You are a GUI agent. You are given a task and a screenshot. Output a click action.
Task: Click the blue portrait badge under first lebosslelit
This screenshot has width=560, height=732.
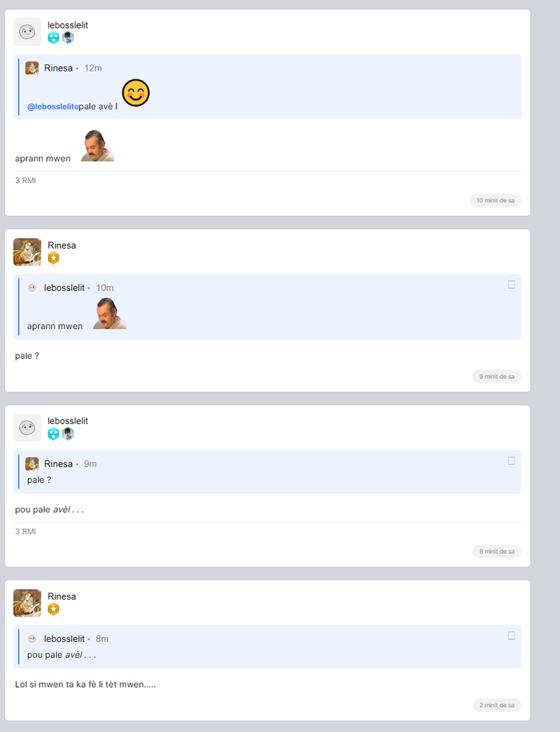(68, 38)
